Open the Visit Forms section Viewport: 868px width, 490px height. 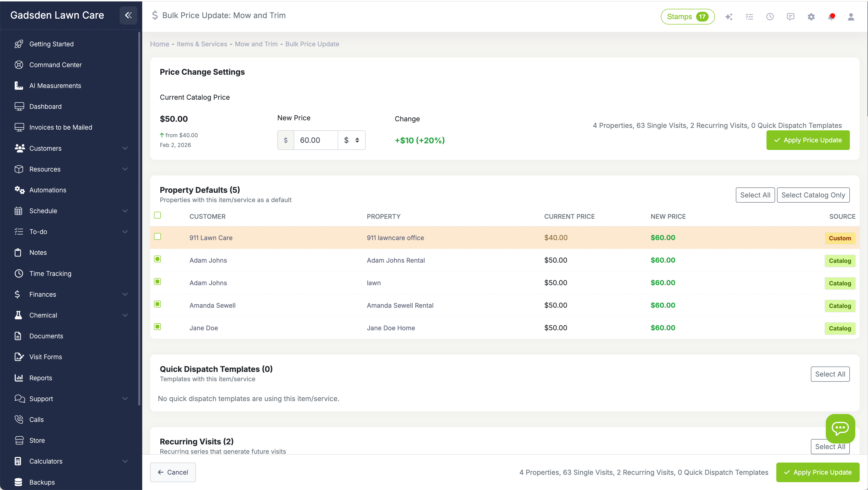(45, 357)
